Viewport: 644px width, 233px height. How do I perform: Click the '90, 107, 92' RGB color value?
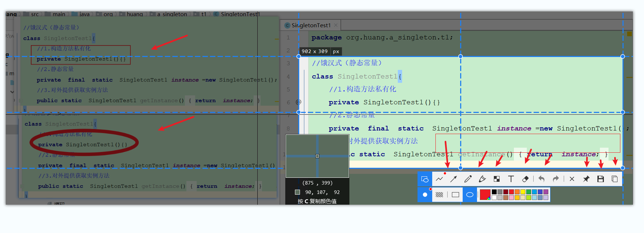pyautogui.click(x=322, y=192)
